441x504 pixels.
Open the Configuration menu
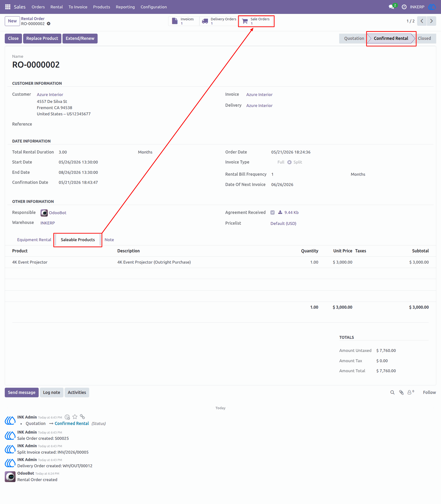tap(154, 7)
